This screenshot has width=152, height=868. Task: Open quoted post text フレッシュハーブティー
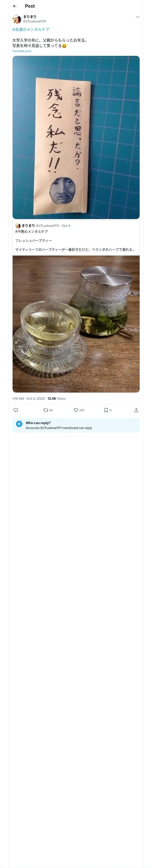pos(34,241)
